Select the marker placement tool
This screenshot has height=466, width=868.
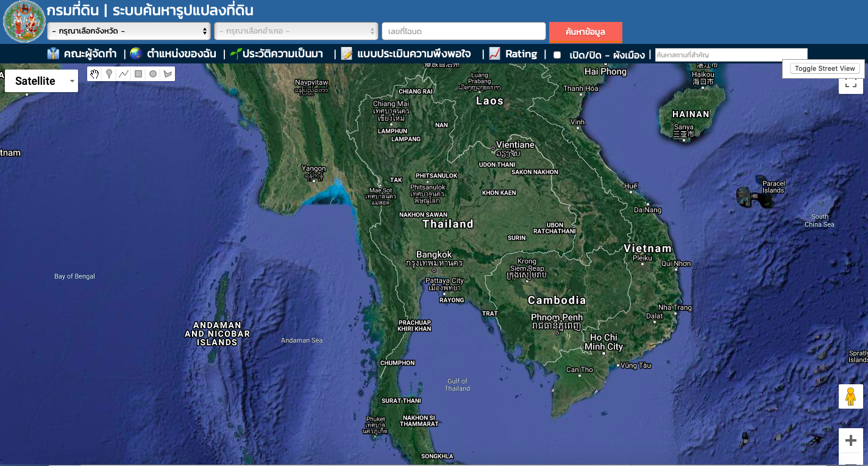[109, 73]
